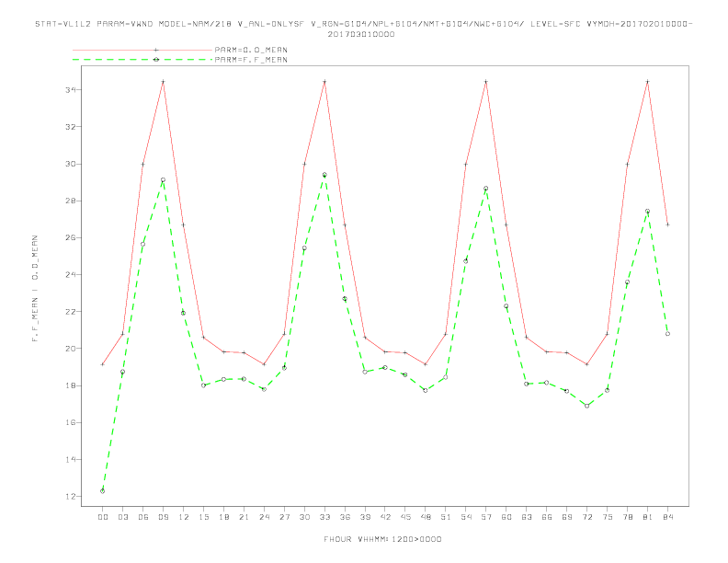Click the x-axis tick label 48

[x=426, y=517]
